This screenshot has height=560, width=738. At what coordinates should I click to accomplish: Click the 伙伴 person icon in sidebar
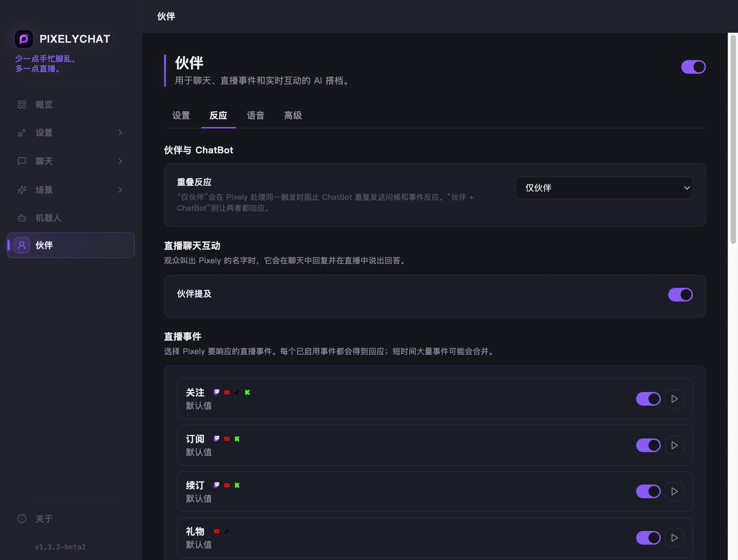pyautogui.click(x=22, y=245)
